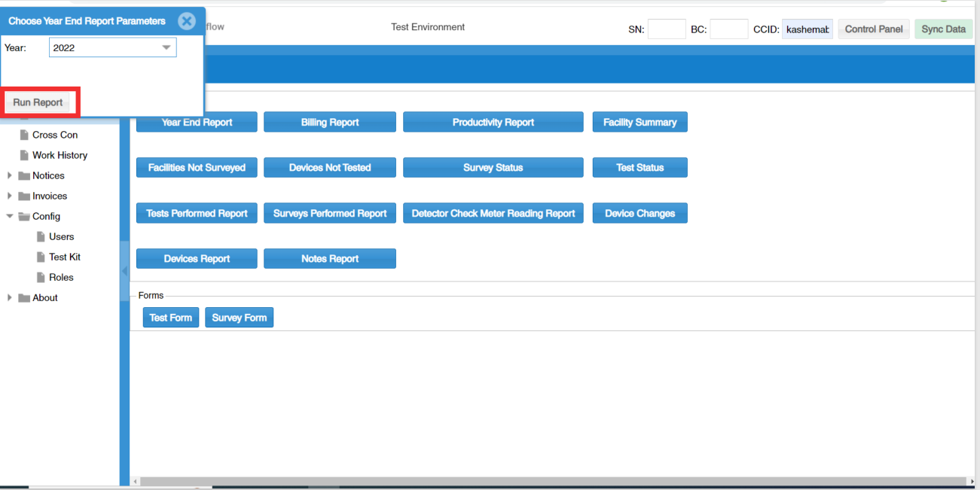The width and height of the screenshot is (980, 490).
Task: Open the Test Kit page icon
Action: coord(41,257)
